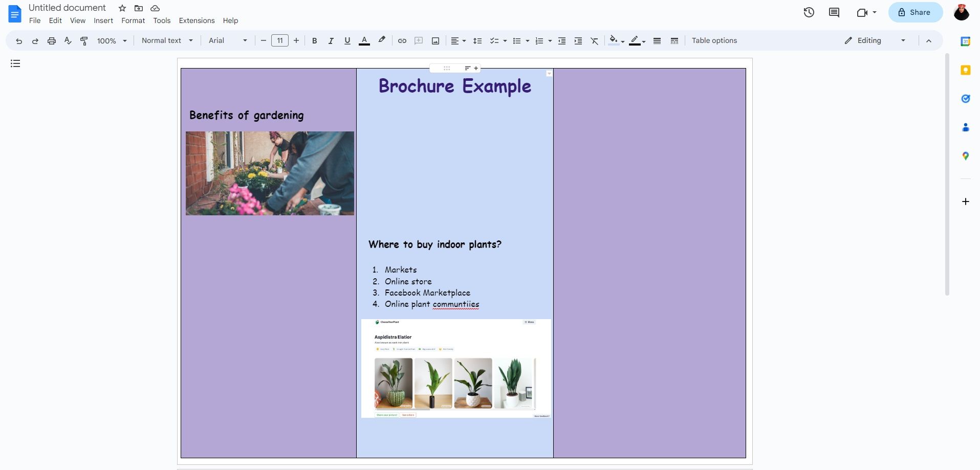The image size is (980, 470).
Task: Decrease the indent
Action: [x=562, y=41]
